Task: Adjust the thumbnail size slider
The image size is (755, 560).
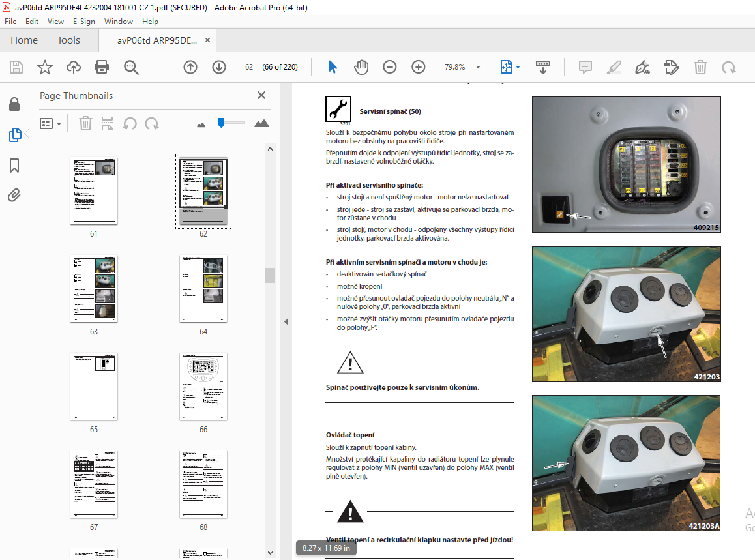Action: 222,123
